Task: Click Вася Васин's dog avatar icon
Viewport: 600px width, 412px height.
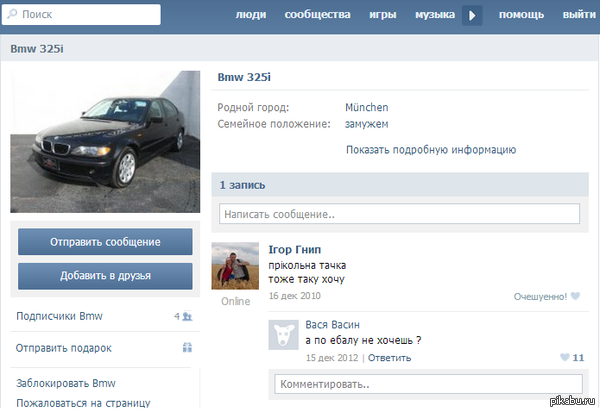Action: (283, 335)
